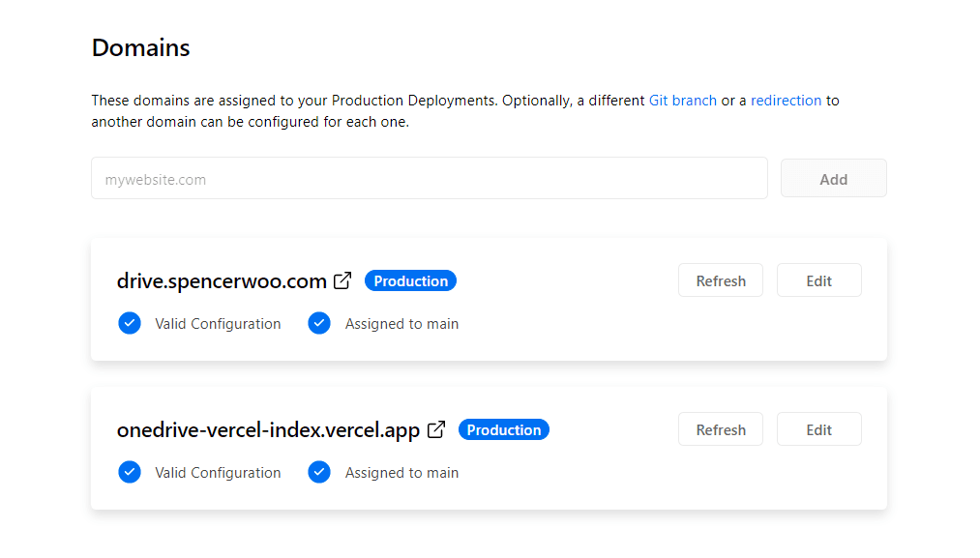This screenshot has height=558, width=980.
Task: Refresh the onedrive-vercel-index.vercel.app domain status
Action: (x=720, y=428)
